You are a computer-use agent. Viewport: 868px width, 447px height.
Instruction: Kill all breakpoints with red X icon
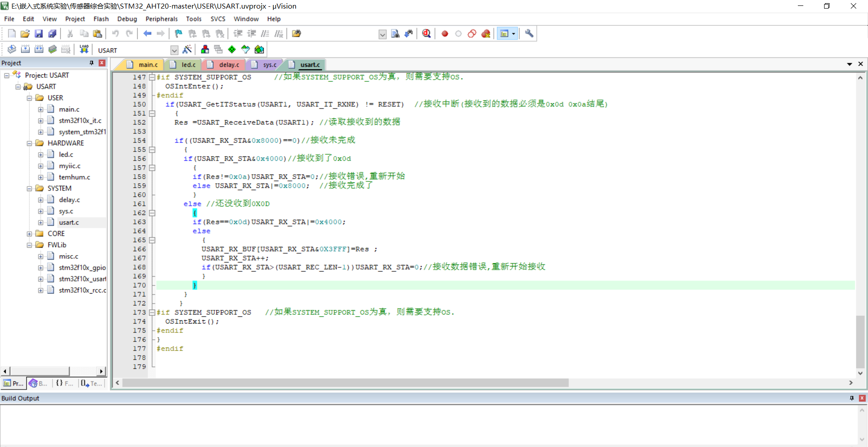[x=486, y=33]
